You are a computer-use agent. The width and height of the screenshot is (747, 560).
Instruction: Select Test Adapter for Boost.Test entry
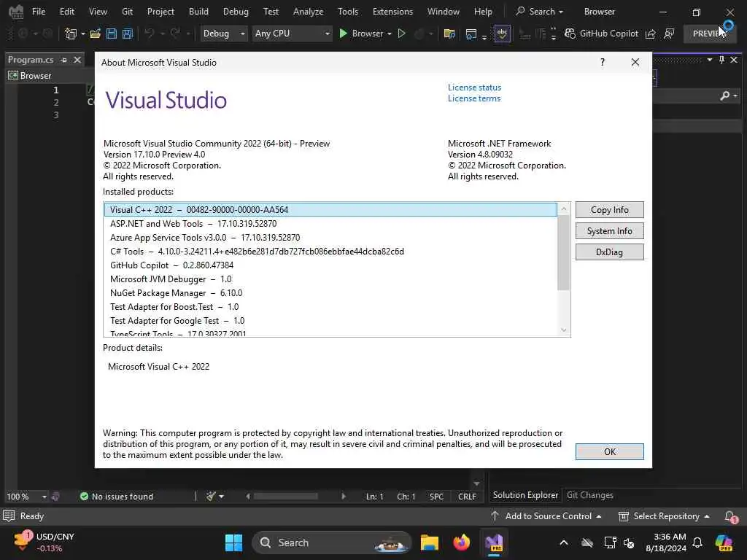(x=330, y=307)
